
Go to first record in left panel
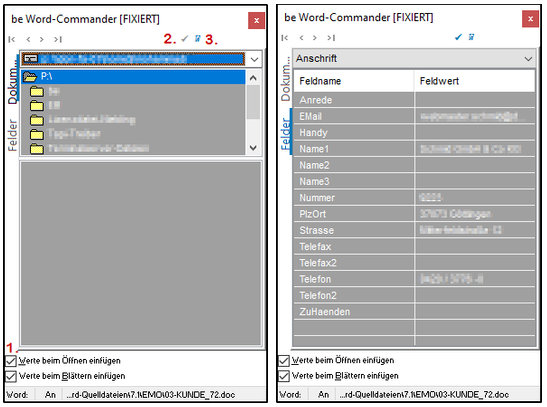[12, 39]
